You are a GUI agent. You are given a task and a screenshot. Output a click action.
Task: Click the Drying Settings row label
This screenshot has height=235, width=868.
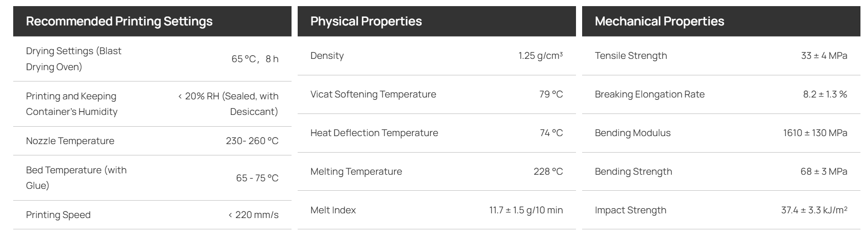pos(74,59)
